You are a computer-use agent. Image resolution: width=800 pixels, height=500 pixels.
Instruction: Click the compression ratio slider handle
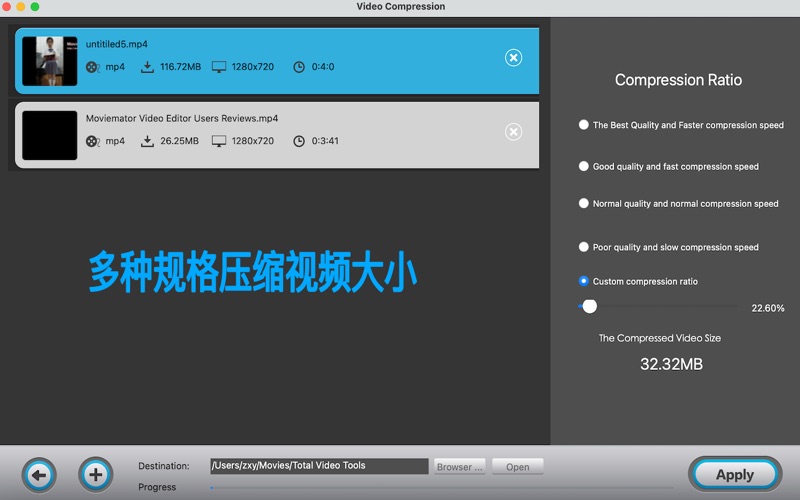pyautogui.click(x=589, y=307)
